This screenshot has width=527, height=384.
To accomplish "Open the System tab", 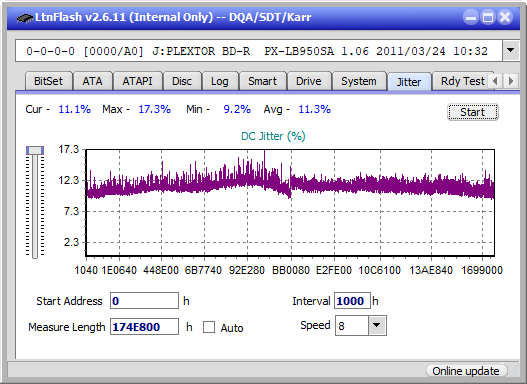I will tap(359, 81).
